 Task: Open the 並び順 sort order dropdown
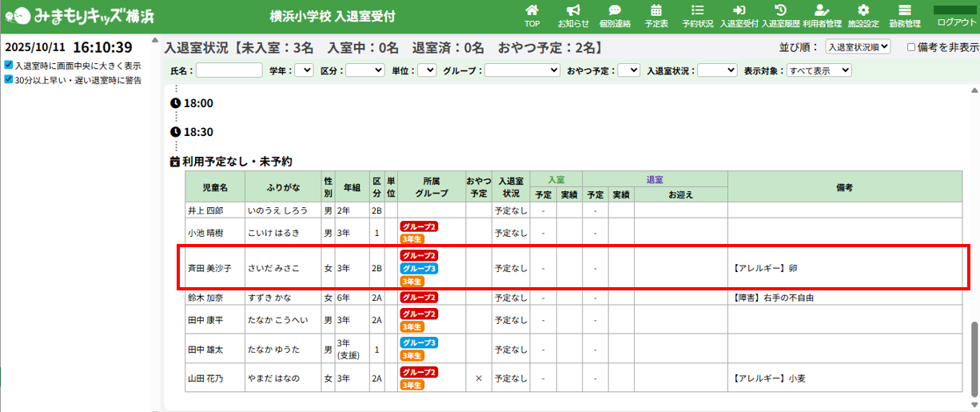[857, 47]
